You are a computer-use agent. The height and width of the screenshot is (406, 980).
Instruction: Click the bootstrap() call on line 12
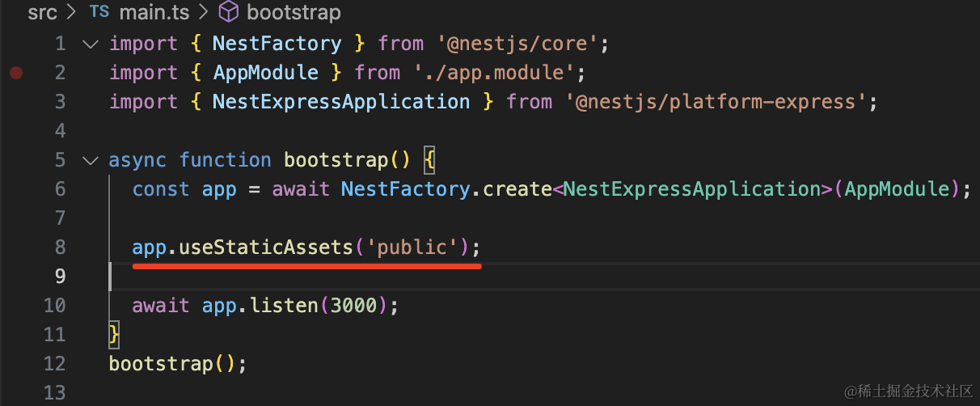point(161,364)
